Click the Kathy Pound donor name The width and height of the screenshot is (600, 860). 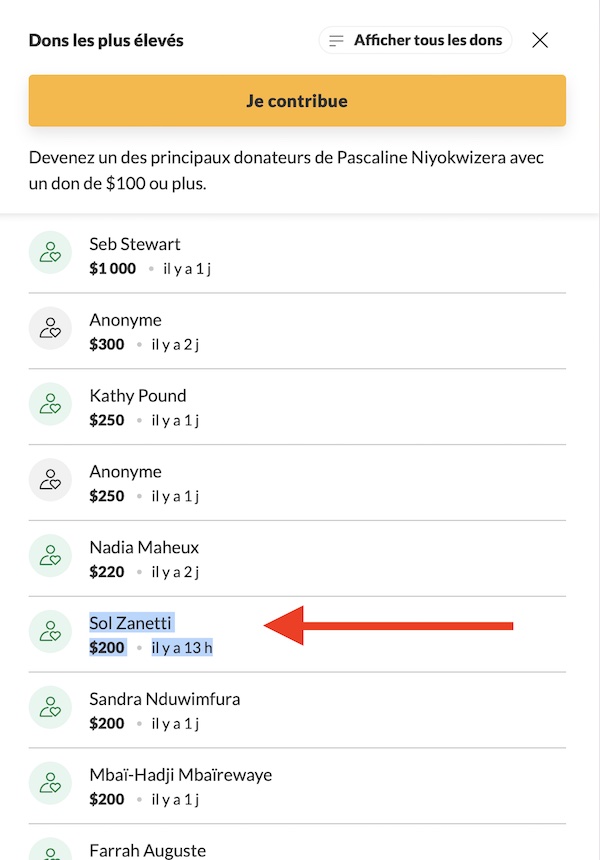(x=138, y=395)
